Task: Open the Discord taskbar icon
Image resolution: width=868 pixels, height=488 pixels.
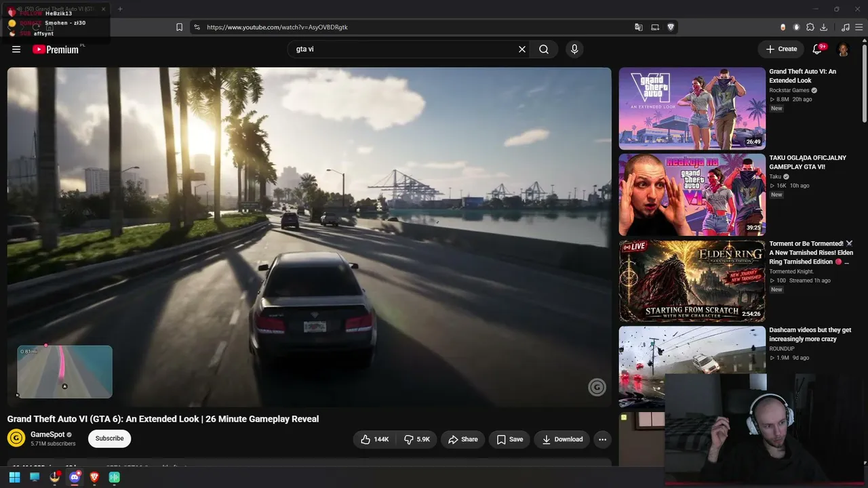Action: [75, 477]
